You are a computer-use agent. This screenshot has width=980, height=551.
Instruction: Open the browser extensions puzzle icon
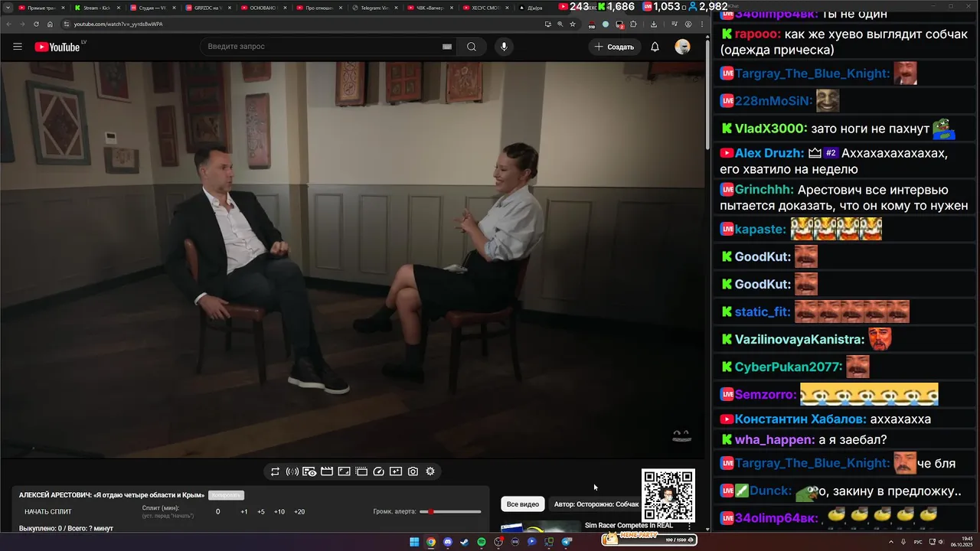click(x=633, y=24)
